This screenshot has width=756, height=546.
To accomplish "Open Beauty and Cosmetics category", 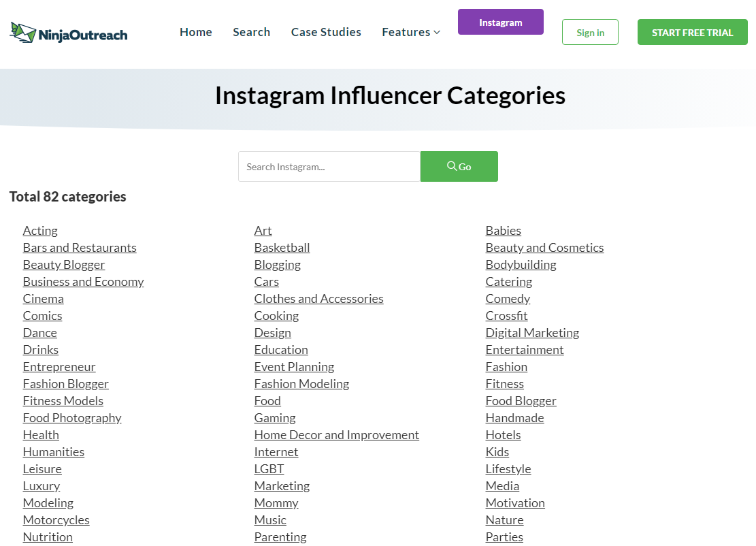I will tap(544, 248).
